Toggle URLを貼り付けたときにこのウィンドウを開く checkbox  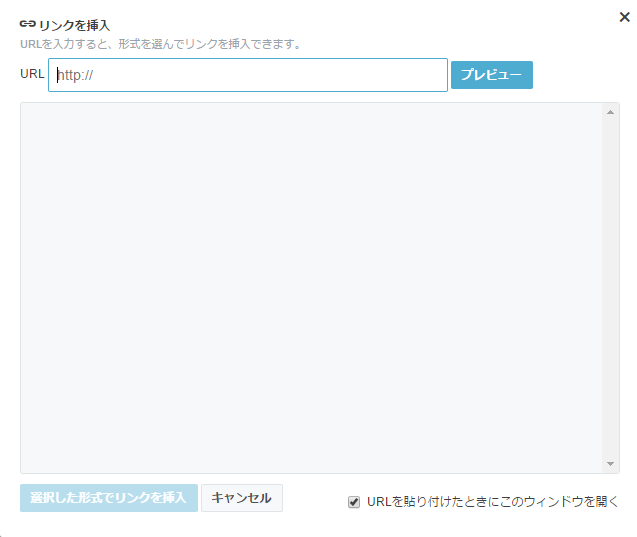coord(354,502)
